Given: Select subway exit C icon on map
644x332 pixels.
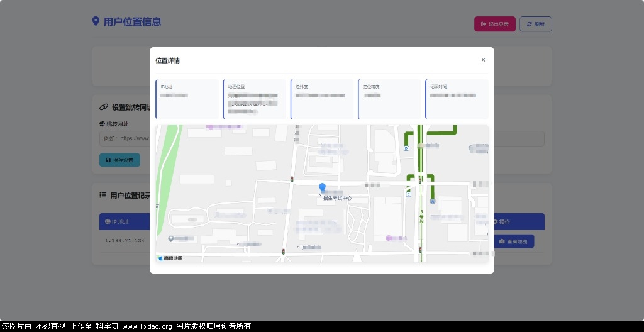Looking at the screenshot, I should coord(408,194).
